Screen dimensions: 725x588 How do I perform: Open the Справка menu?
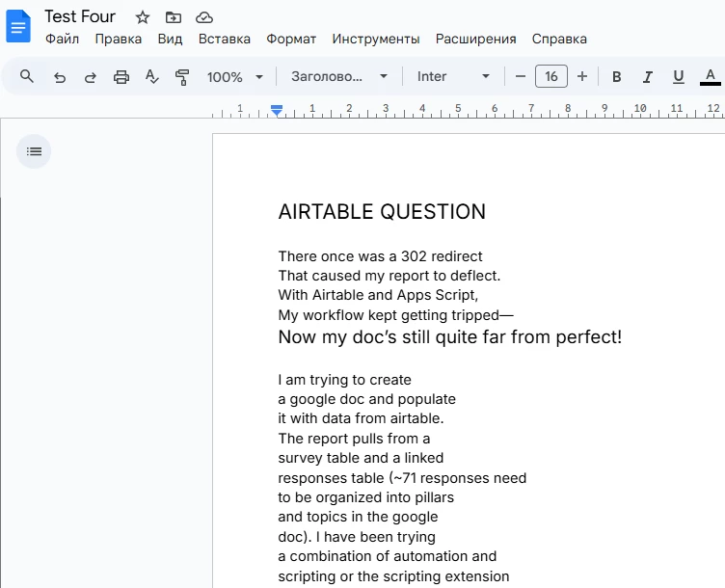(559, 39)
